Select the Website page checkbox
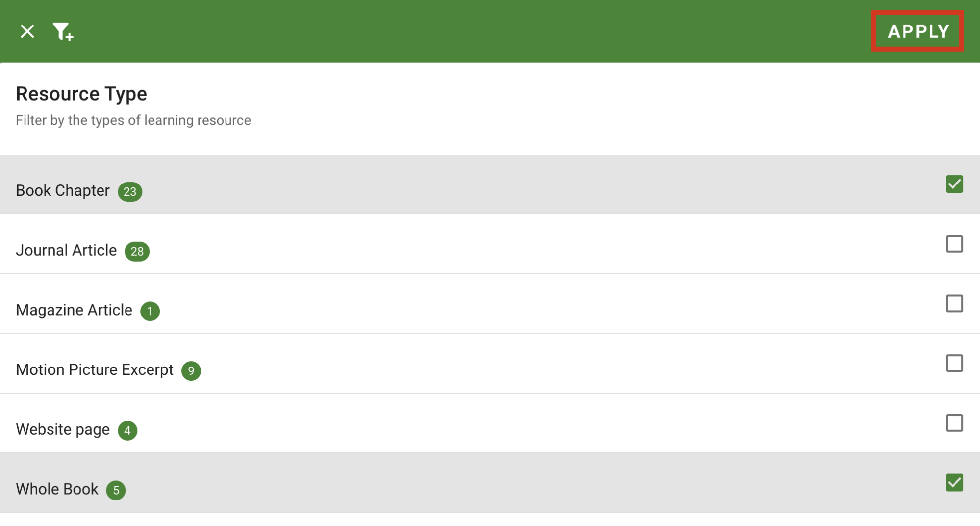Image resolution: width=980 pixels, height=526 pixels. tap(954, 423)
